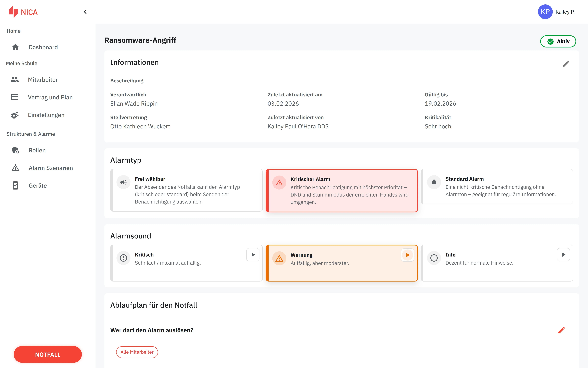This screenshot has width=588, height=368.
Task: Play the Warnung alarm sound
Action: tap(407, 255)
